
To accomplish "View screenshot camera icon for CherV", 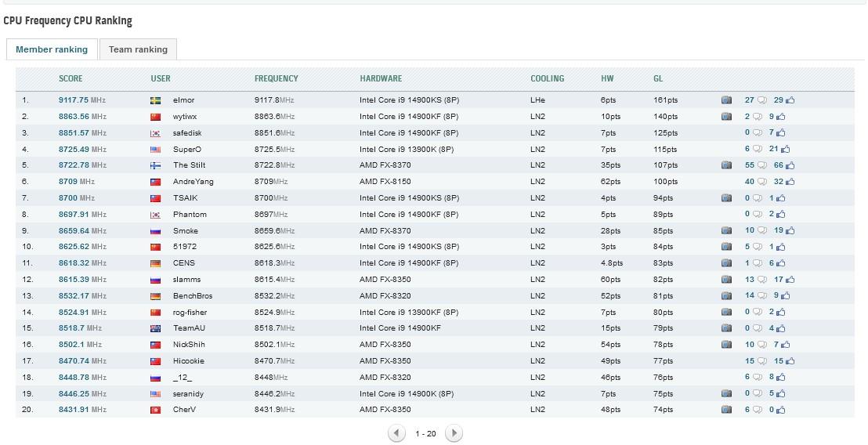I will (x=726, y=410).
